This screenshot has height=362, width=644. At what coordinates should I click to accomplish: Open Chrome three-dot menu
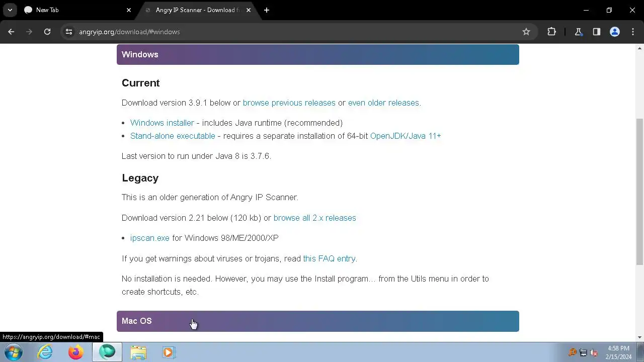(633, 32)
